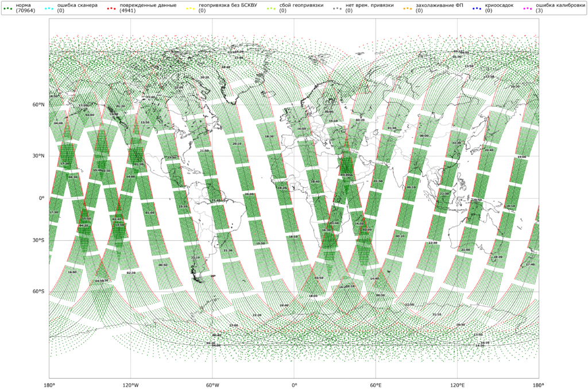
Task: Click the 13:50 swath time label
Action: coord(145,122)
